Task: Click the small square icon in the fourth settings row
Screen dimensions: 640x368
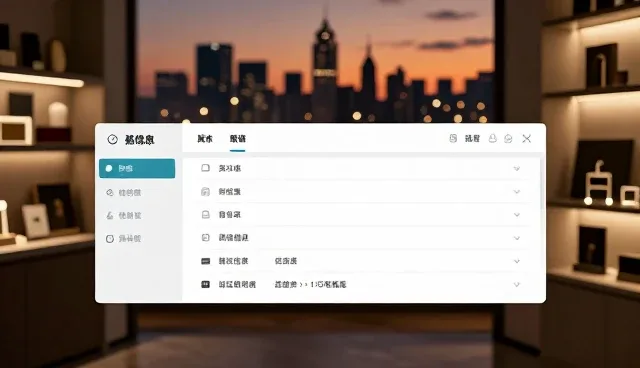Action: [x=206, y=237]
